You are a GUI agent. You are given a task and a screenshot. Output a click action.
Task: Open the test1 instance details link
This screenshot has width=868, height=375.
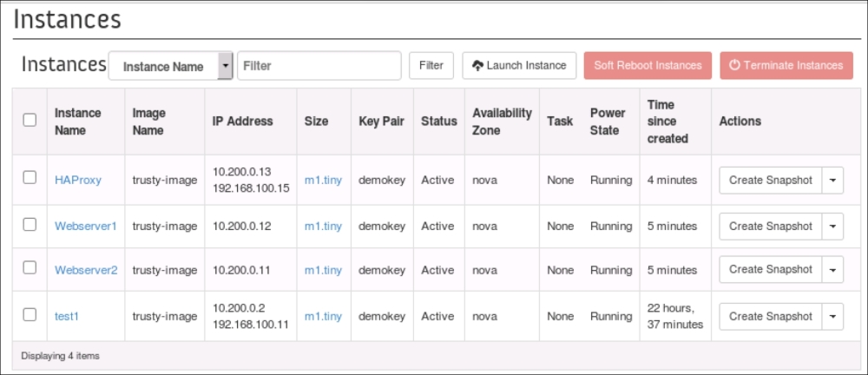click(67, 317)
